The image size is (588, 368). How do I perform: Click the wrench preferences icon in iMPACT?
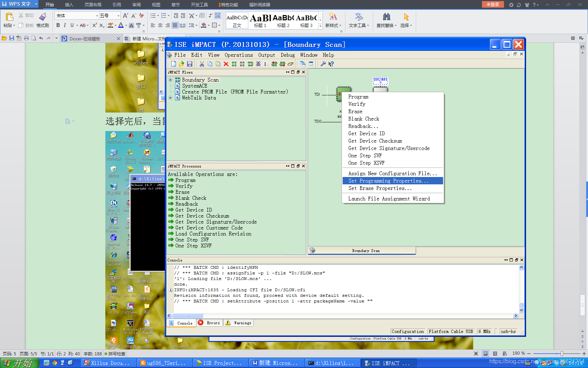click(323, 64)
